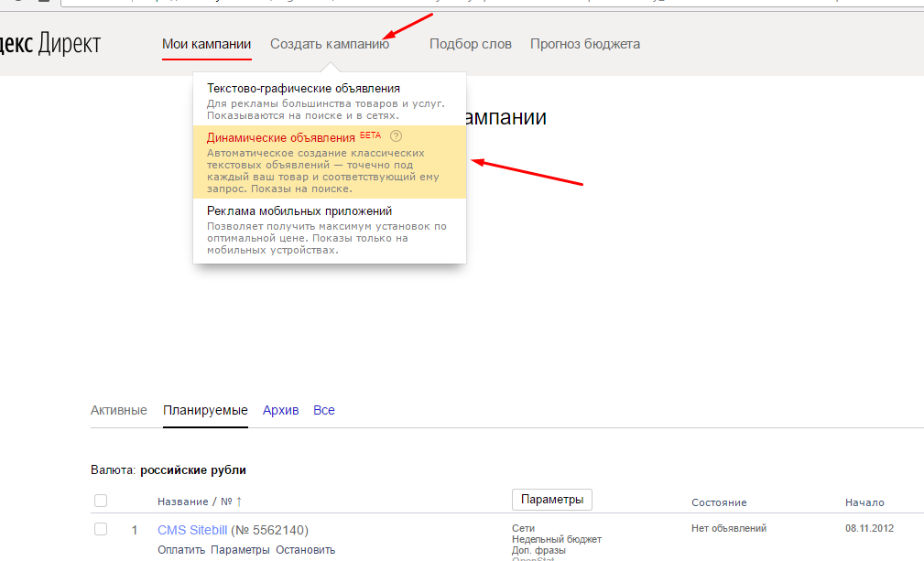Show Все campaigns tab
Viewport: 924px width, 561px height.
[323, 410]
